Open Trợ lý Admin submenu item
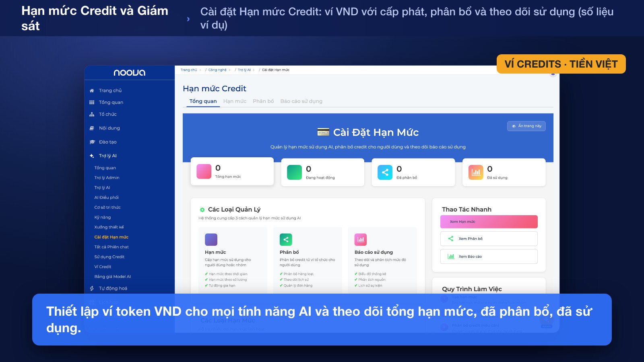The image size is (644, 362). tap(107, 178)
